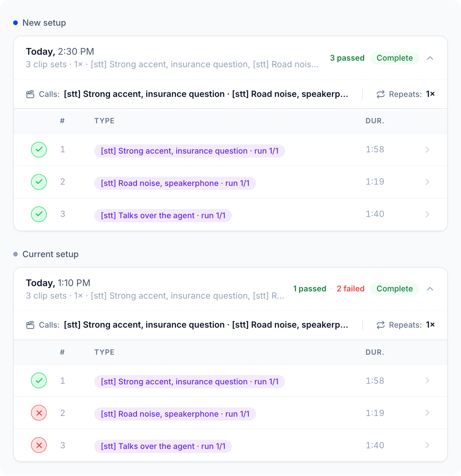Click the gray dot beside Current setup
This screenshot has width=461, height=476.
pyautogui.click(x=15, y=254)
